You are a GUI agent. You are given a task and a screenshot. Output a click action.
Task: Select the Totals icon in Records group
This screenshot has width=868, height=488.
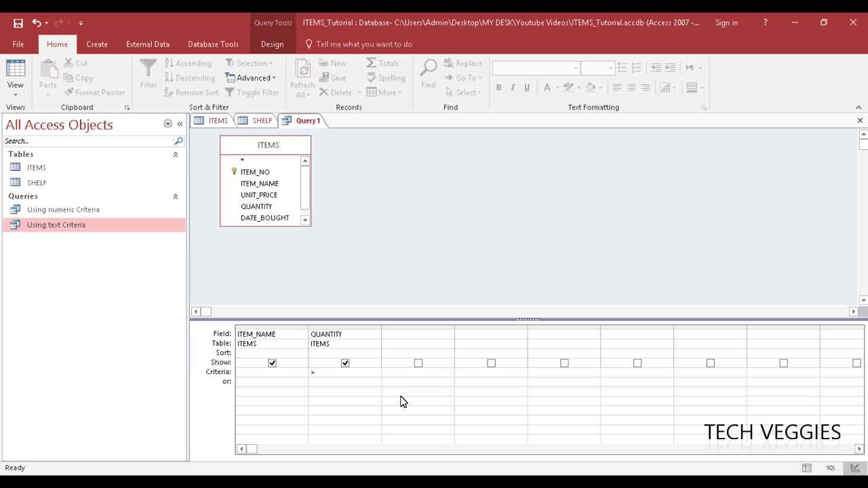tap(383, 62)
